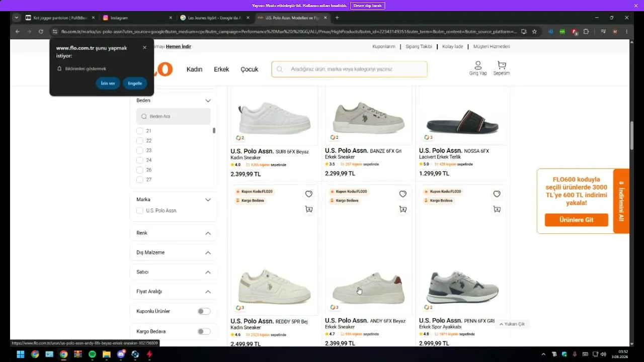
Task: Open File Explorer from the taskbar
Action: (107, 354)
